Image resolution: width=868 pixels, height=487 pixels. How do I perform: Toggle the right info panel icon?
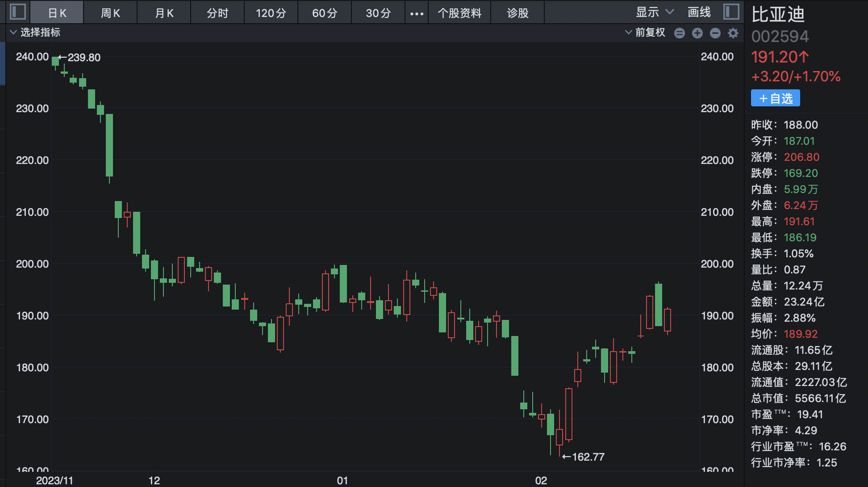731,12
